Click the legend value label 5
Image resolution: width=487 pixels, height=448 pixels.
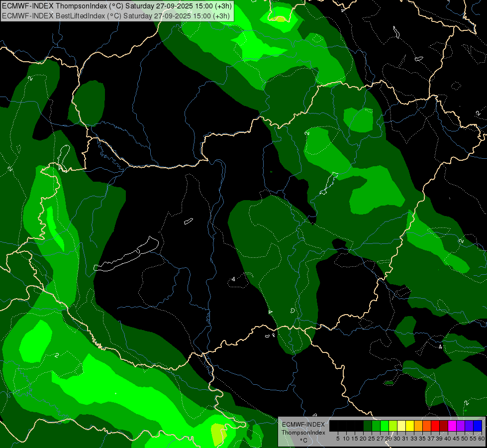pyautogui.click(x=338, y=439)
